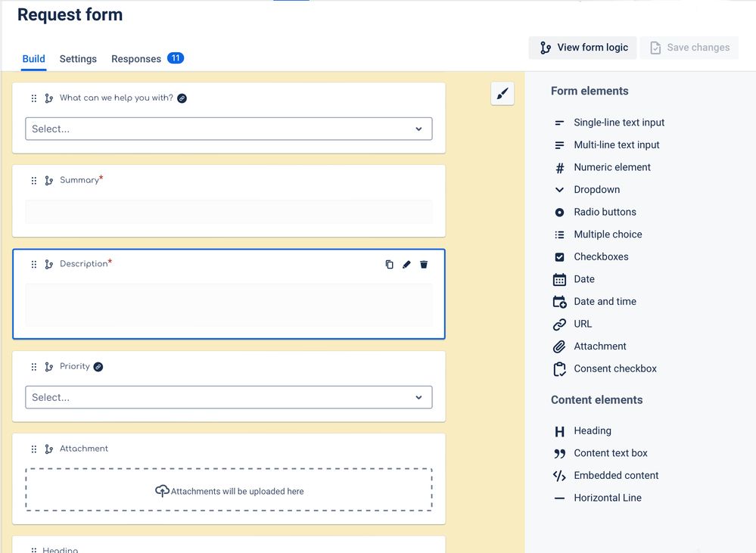Add Radio buttons element label
Viewport: 756px width, 553px height.
(605, 212)
